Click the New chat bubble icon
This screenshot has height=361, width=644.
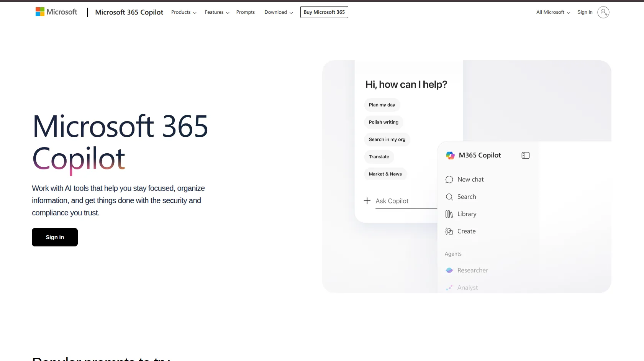coord(449,180)
